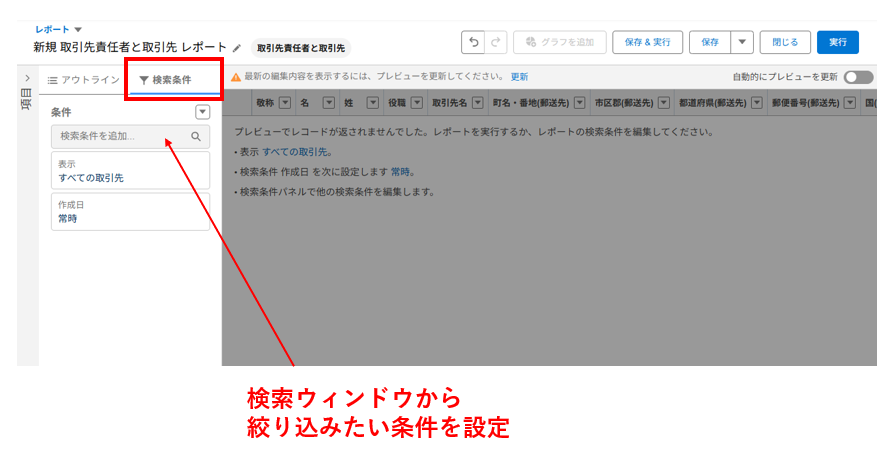Click the 保存 button
Image resolution: width=889 pixels, height=451 pixels.
coord(710,43)
